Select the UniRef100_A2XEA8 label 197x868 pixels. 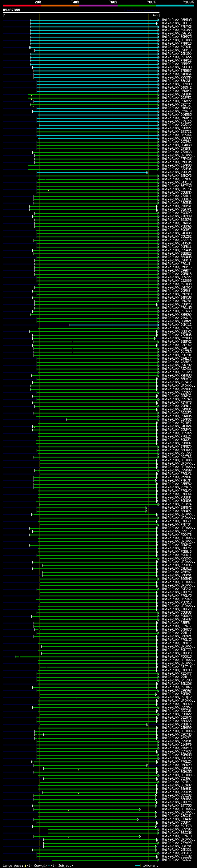tap(177, 169)
